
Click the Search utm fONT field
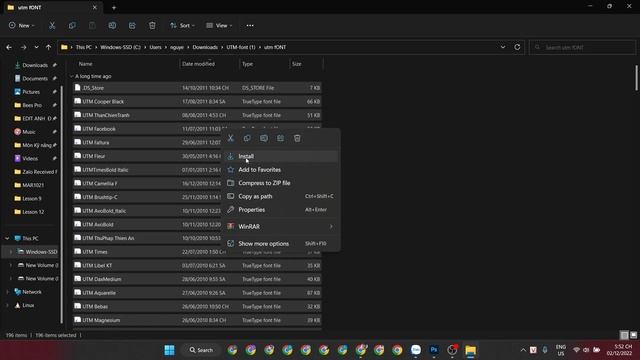[x=582, y=47]
